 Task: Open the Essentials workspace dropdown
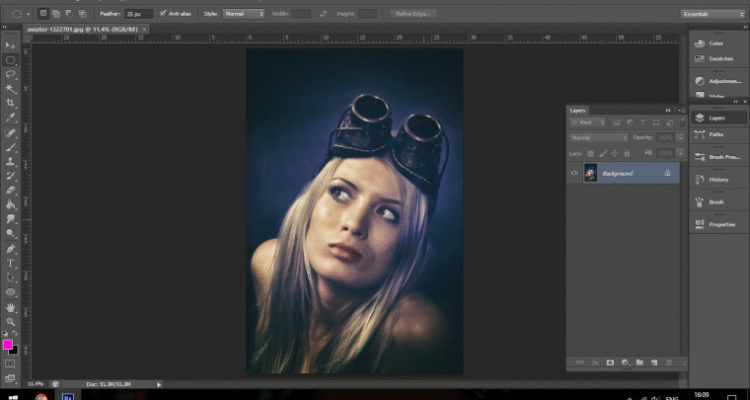pyautogui.click(x=712, y=14)
